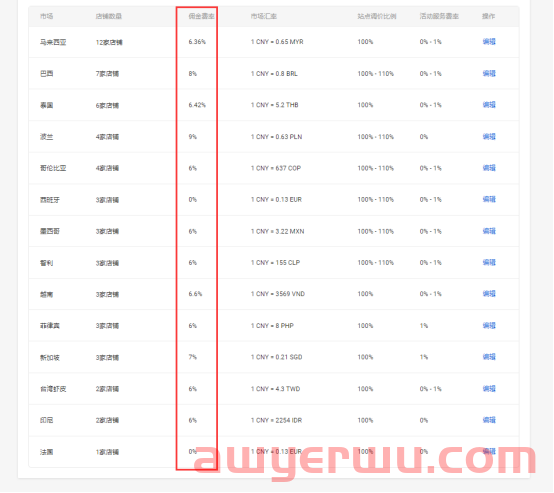
Task: Select the 佣金费率 column header
Action: tap(201, 16)
